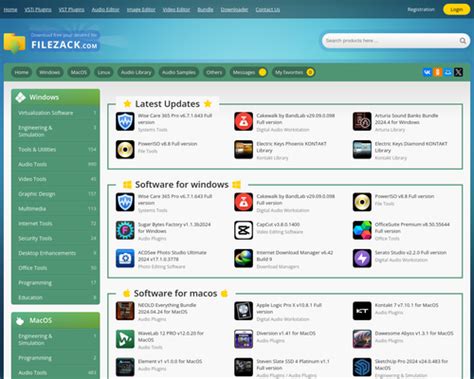Click the Serato Studio icon
Screen dimensions: 474x379
tap(362, 258)
